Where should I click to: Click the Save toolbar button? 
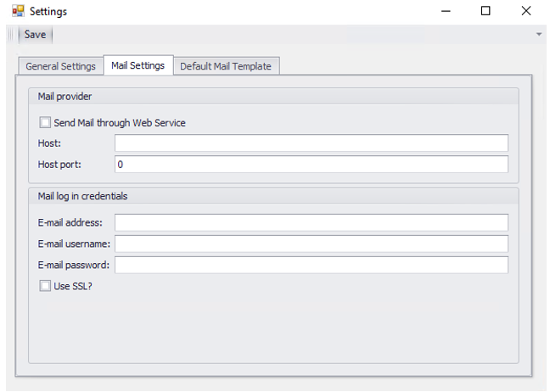[x=35, y=35]
